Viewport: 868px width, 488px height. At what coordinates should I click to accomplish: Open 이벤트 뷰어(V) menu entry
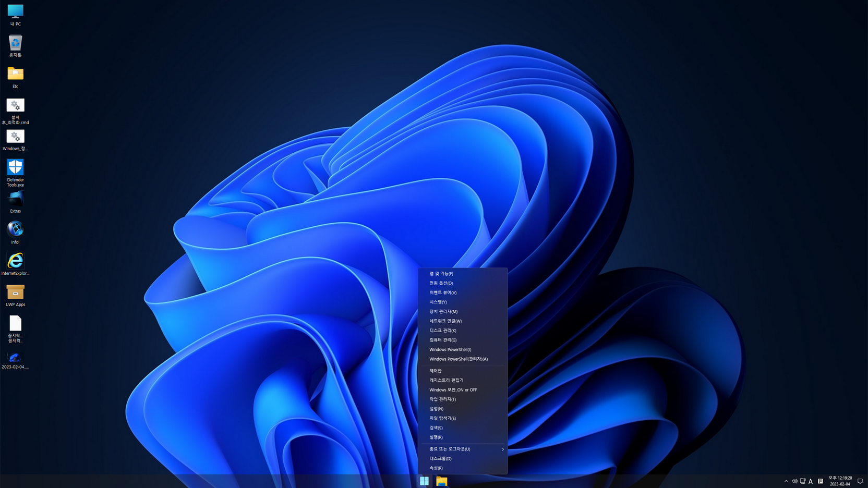pyautogui.click(x=463, y=292)
